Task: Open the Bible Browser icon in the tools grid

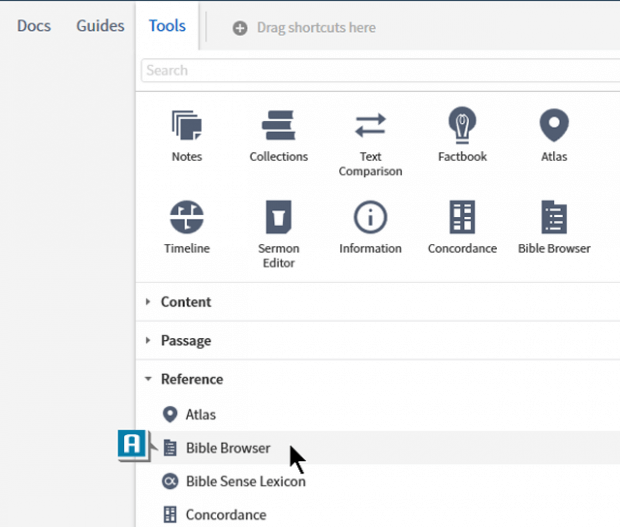Action: (553, 218)
